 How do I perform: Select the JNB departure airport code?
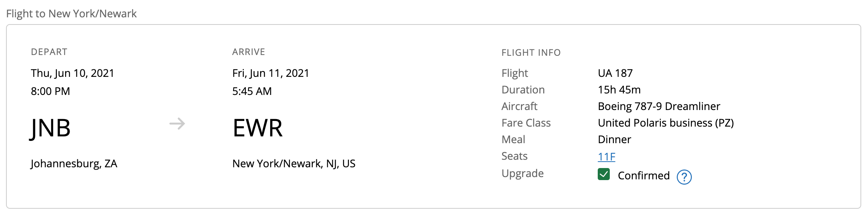click(50, 128)
